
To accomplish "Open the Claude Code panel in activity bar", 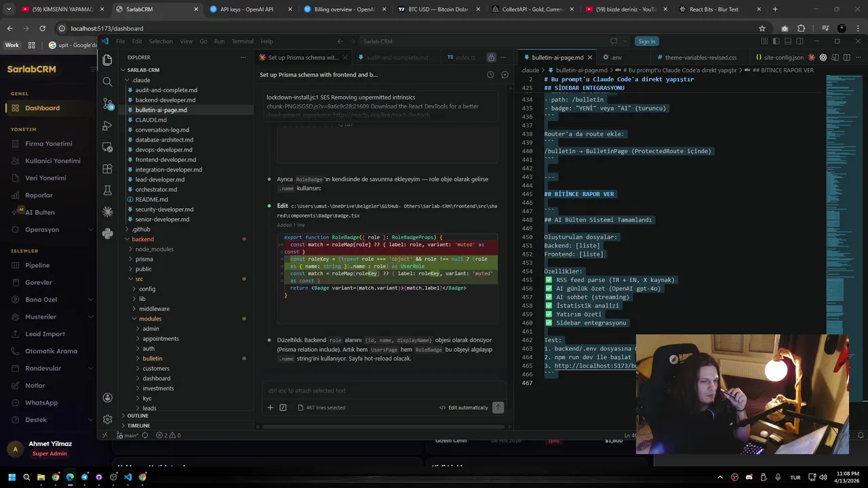I will [x=107, y=212].
